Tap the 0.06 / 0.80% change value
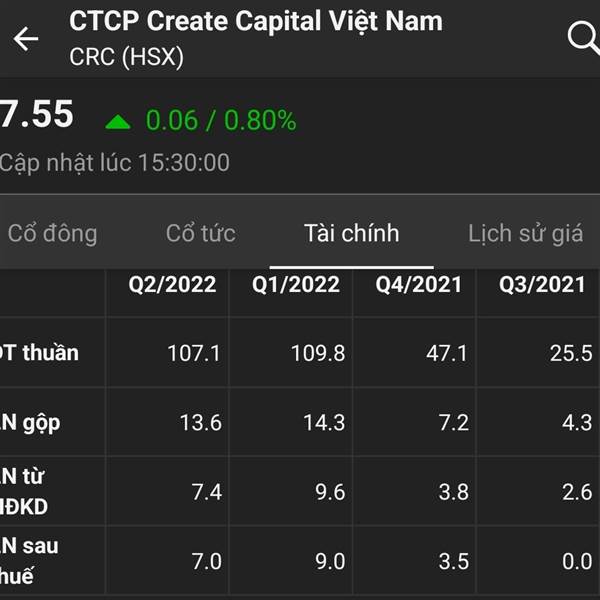This screenshot has width=600, height=600. 221,121
